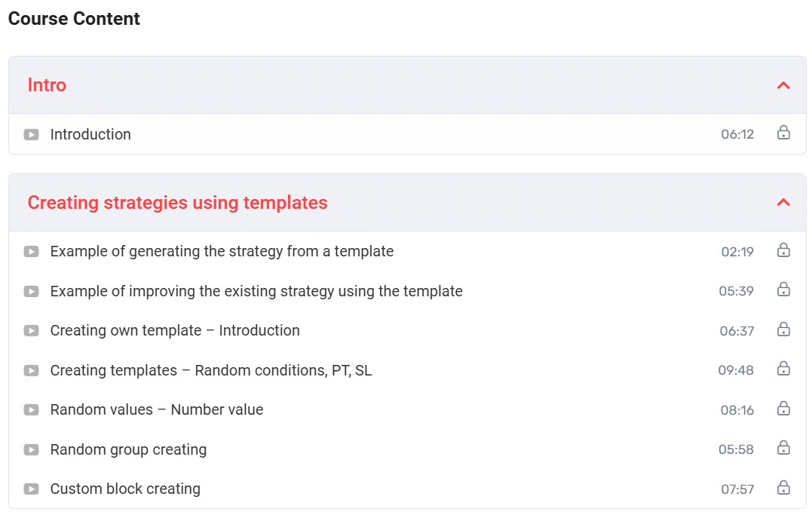
Task: Click the 'Intro' section heading
Action: point(47,85)
